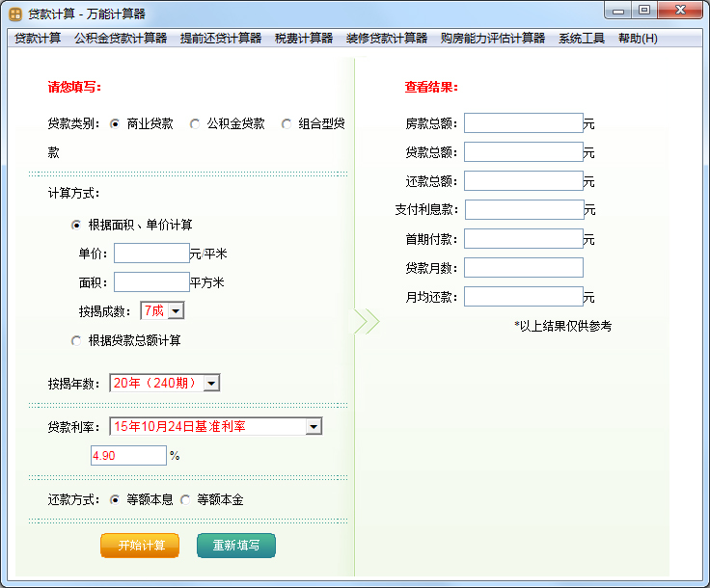Select 公积金贷款 loan type
Image resolution: width=710 pixels, height=588 pixels.
point(195,124)
